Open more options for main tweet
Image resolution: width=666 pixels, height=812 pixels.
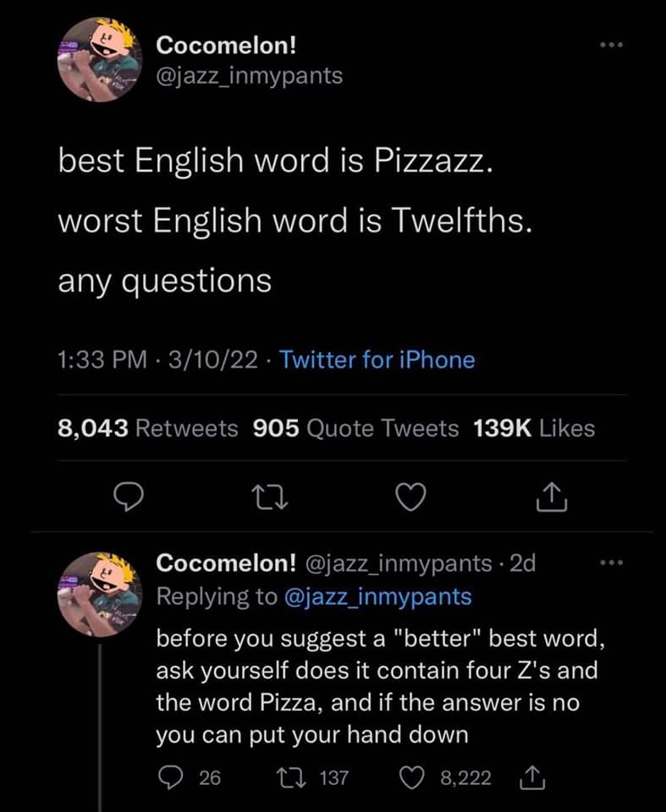(608, 44)
